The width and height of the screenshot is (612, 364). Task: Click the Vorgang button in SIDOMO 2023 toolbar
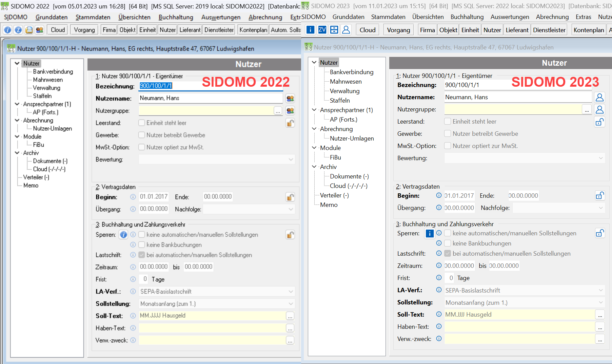click(398, 30)
